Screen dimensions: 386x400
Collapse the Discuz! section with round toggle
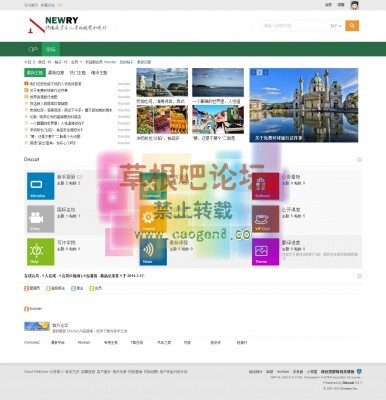click(x=359, y=160)
